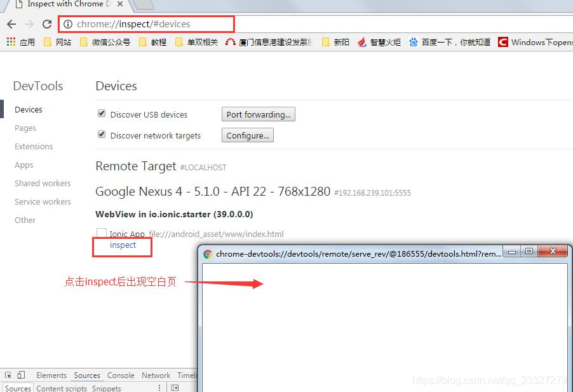This screenshot has width=573, height=392.
Task: Select Service workers in the sidebar
Action: (43, 201)
